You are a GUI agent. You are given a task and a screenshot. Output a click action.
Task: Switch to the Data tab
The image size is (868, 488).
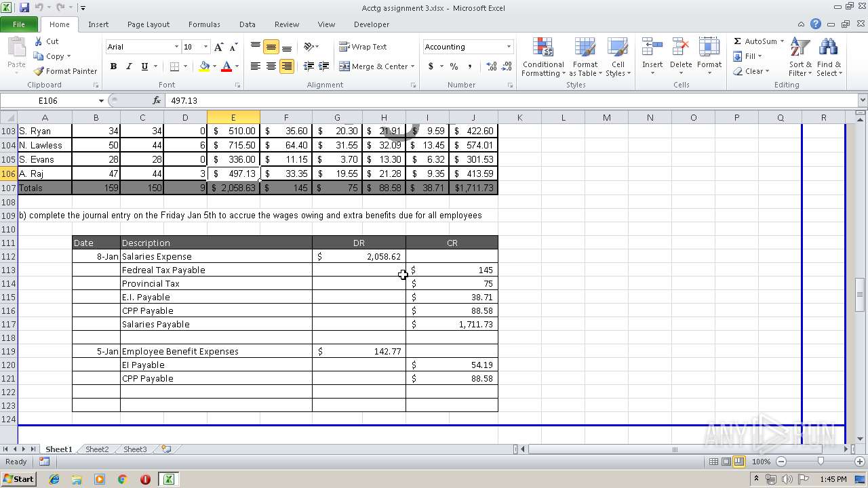[248, 24]
